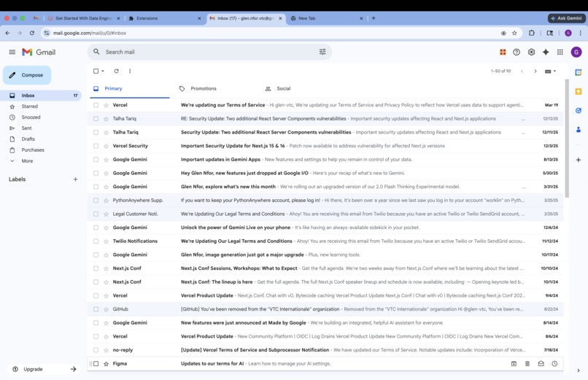Snooze the Figma email with clock icon
Viewport: 588px width, 380px height.
(554, 363)
